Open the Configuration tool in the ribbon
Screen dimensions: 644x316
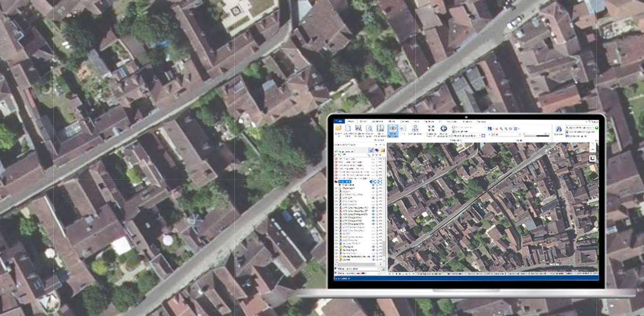415,130
